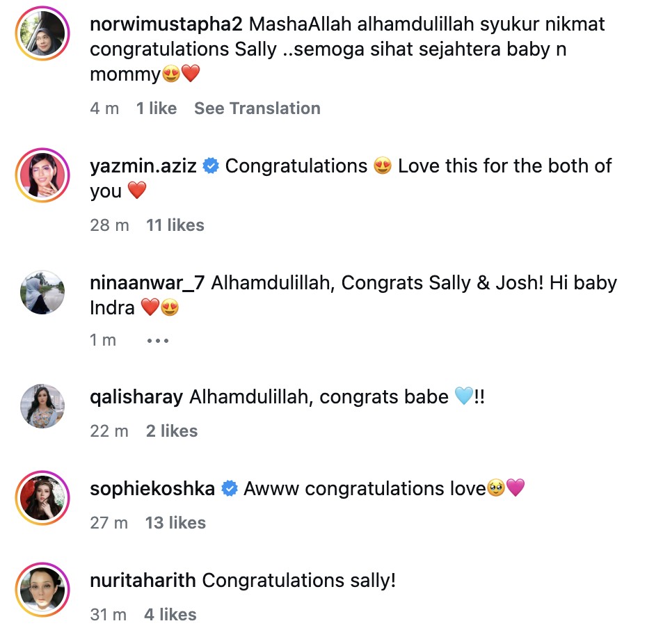Click ninaanwar_7's profile photo

pos(42,292)
